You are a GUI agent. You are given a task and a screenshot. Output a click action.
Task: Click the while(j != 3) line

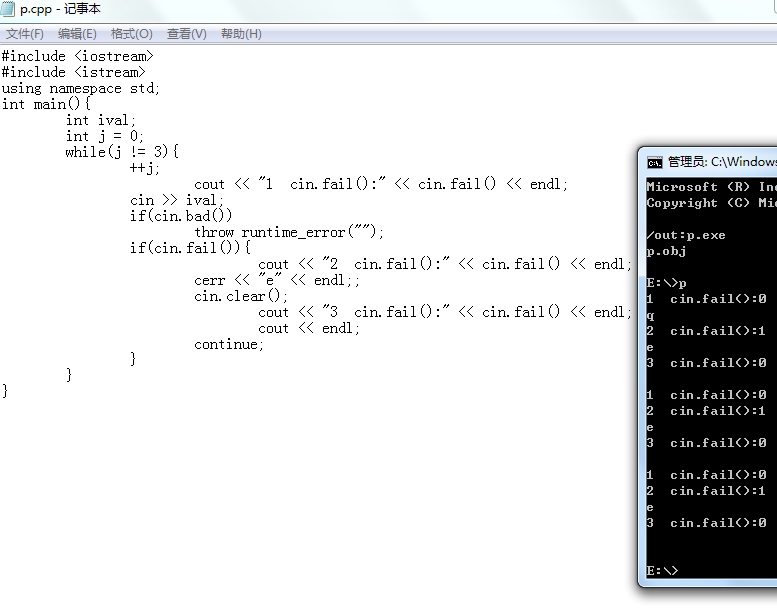click(122, 152)
